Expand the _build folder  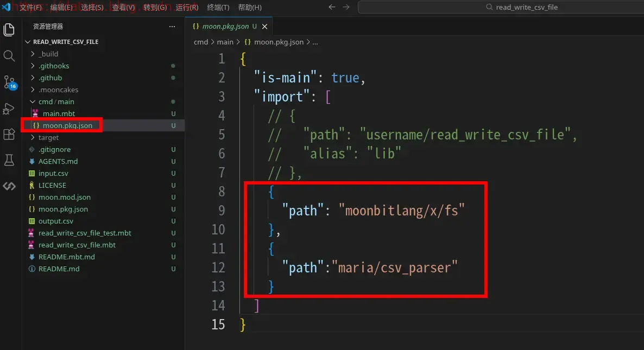click(x=48, y=54)
